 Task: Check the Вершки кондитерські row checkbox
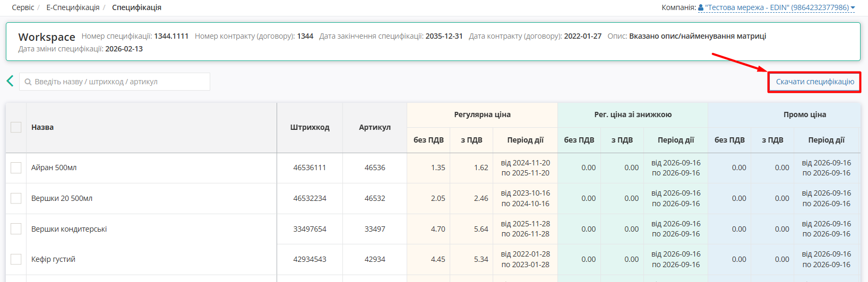point(16,229)
